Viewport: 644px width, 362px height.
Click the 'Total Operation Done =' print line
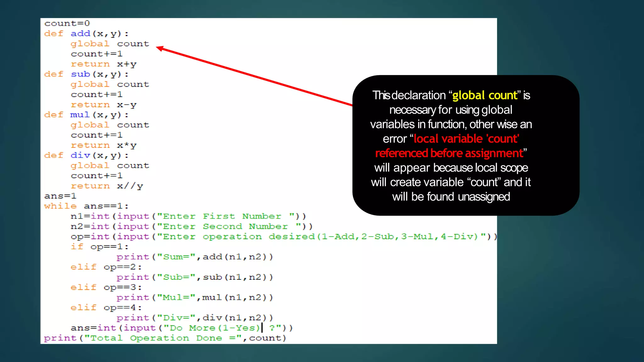pyautogui.click(x=165, y=338)
